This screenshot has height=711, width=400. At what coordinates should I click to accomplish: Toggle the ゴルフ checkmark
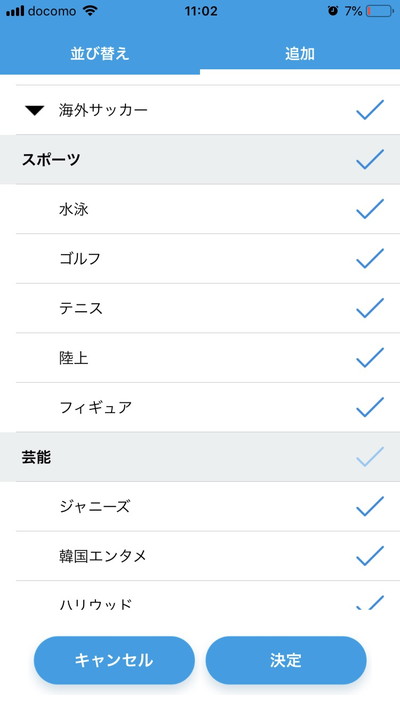[x=370, y=258]
